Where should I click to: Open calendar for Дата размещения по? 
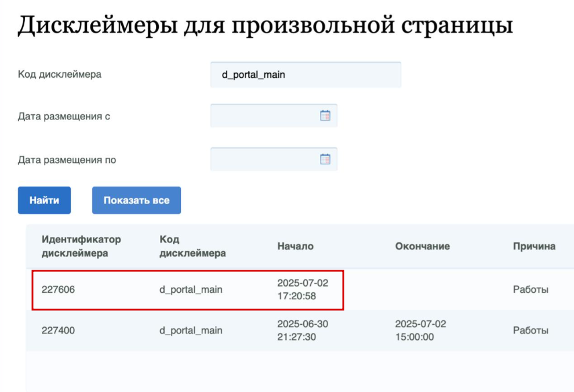(x=325, y=159)
